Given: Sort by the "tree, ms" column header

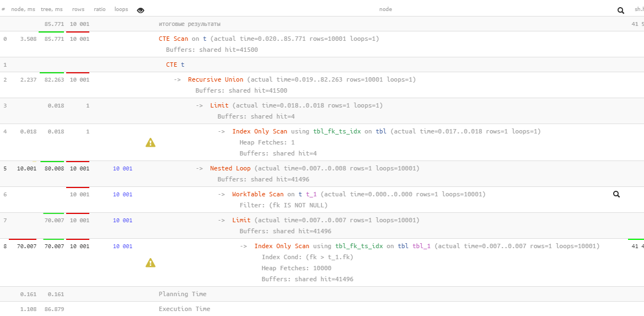Looking at the screenshot, I should coord(52,9).
